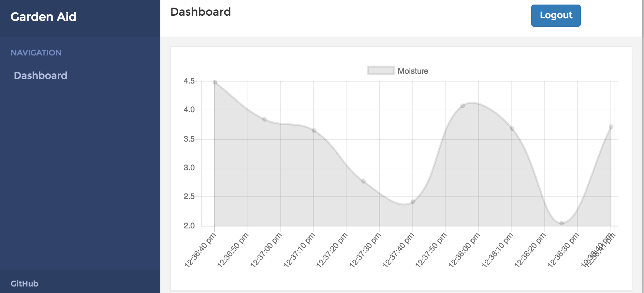
Task: Select the data point at 12:38:10 pm
Action: 512,129
